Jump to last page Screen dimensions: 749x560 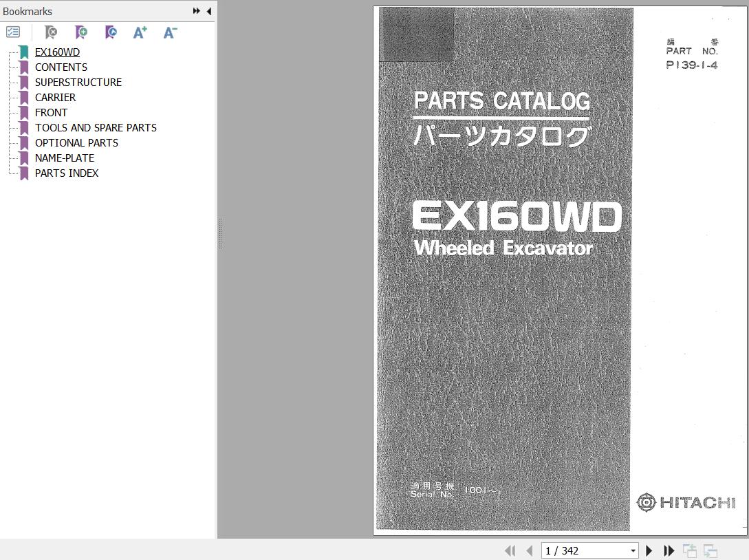click(669, 550)
